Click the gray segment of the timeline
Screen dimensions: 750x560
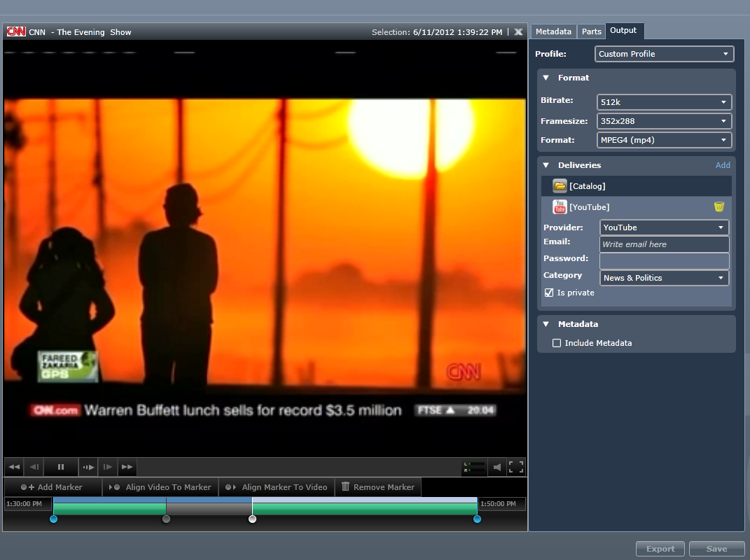(x=209, y=508)
